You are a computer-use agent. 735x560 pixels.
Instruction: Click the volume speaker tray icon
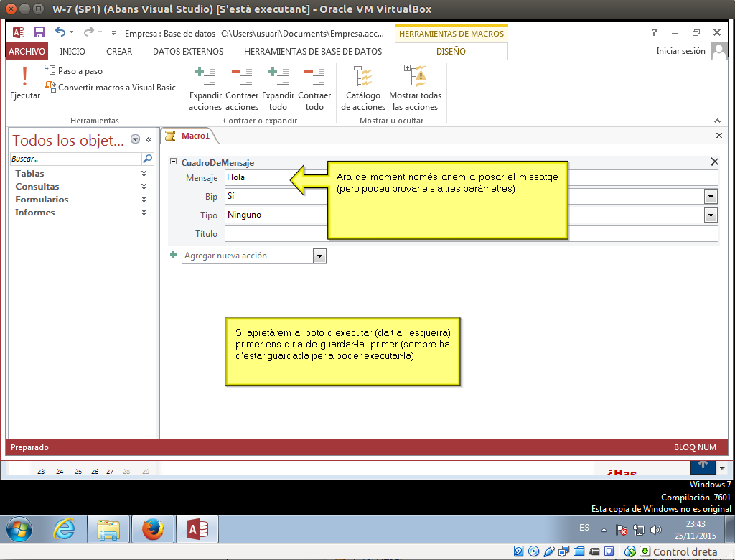(656, 530)
